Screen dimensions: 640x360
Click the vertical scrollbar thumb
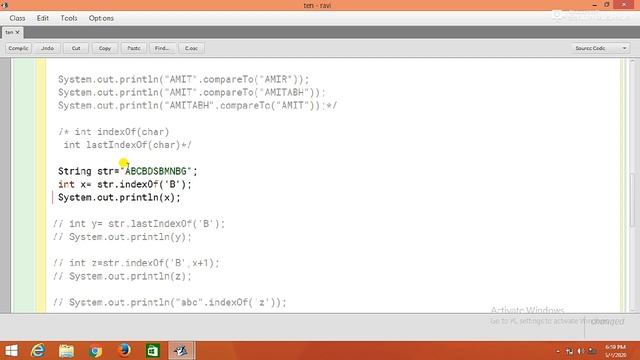[632, 199]
